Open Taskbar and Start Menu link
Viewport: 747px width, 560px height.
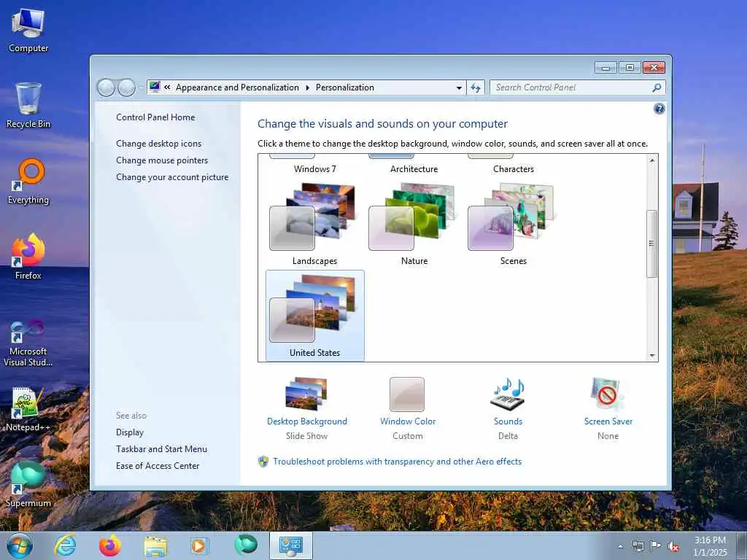[161, 449]
